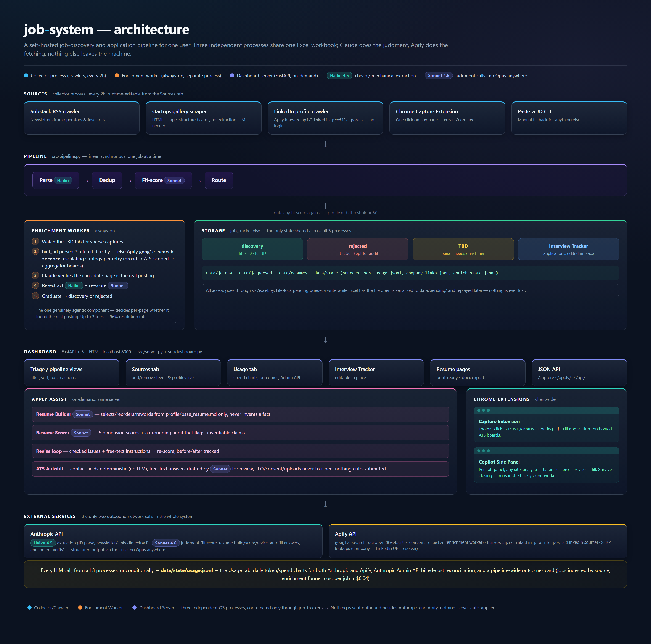Click the Sonnet badge inside the Fit-score step

tap(174, 181)
